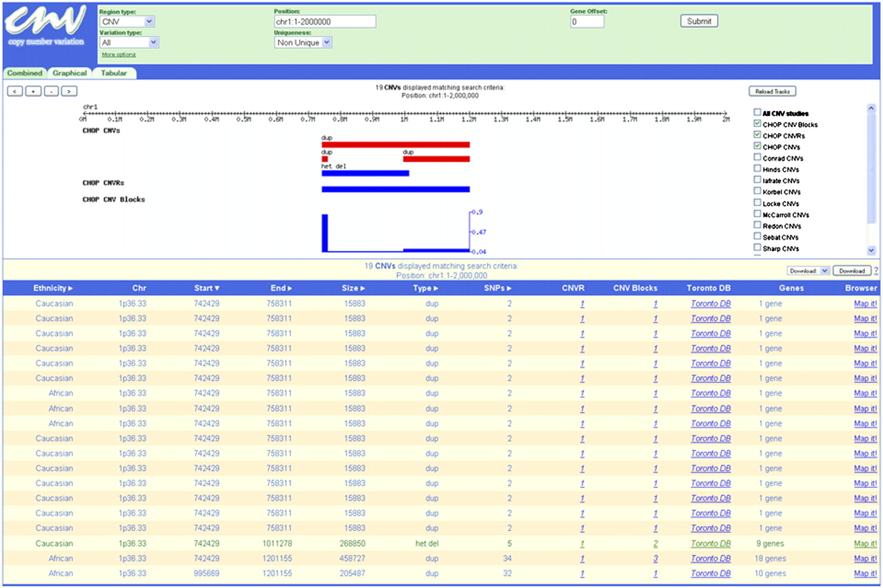
Task: Check the All CNV studies checkbox
Action: pyautogui.click(x=757, y=112)
